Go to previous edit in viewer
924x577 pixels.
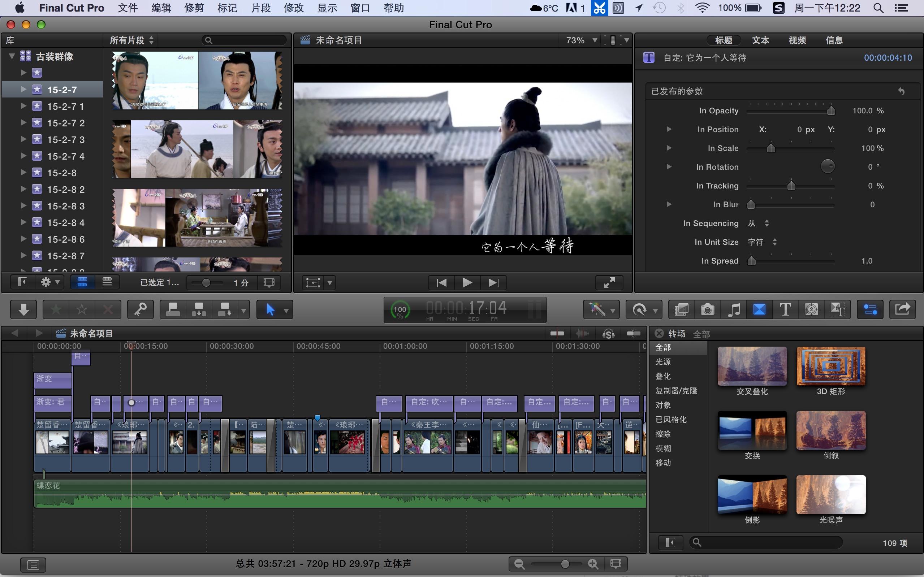pos(441,283)
